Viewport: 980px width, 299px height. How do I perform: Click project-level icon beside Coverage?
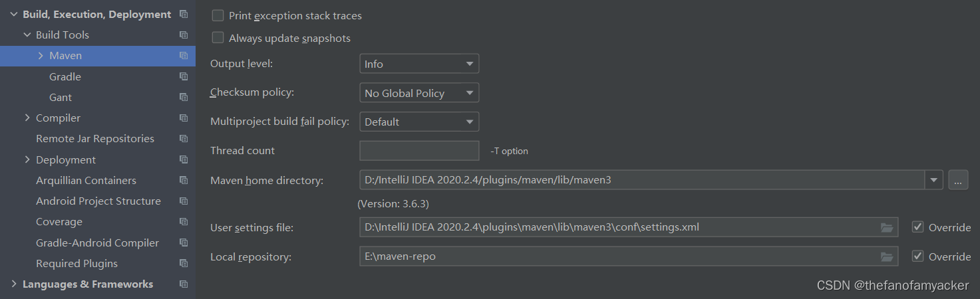(x=184, y=221)
